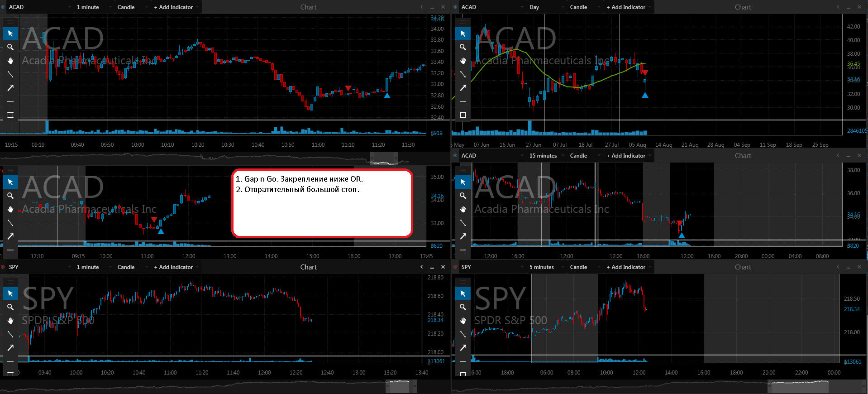
Task: Toggle the link circle beside SPY 5-minute symbol
Action: pos(455,267)
